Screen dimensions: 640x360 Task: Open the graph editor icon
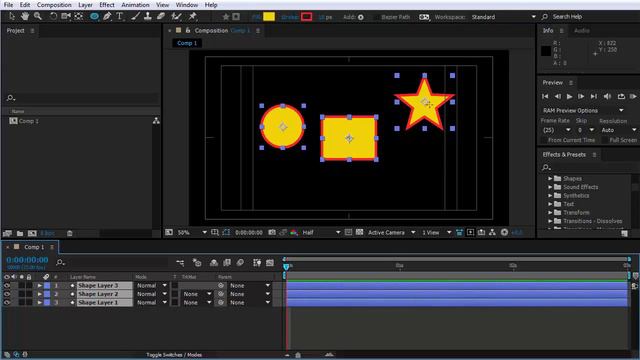(x=270, y=263)
